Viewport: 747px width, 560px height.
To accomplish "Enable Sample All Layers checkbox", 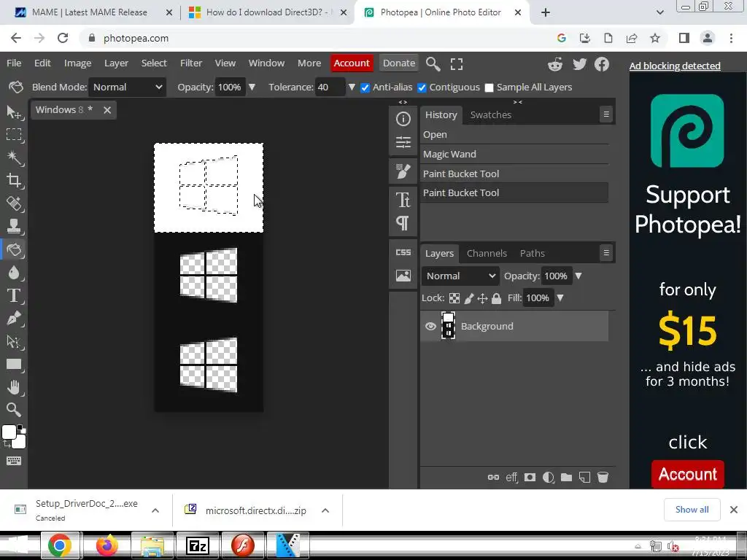I will [x=489, y=87].
